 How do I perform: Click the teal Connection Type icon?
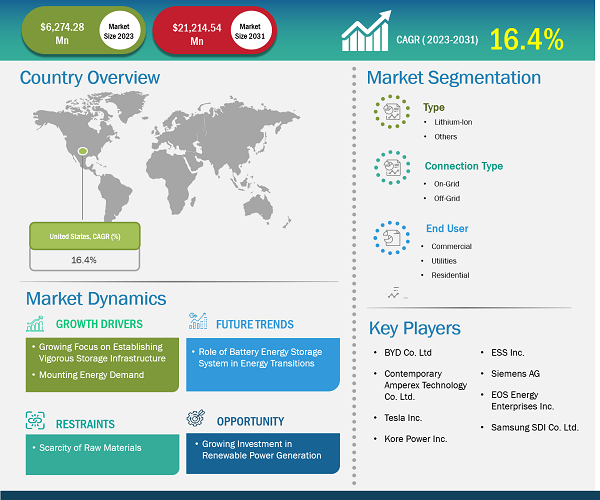392,168
